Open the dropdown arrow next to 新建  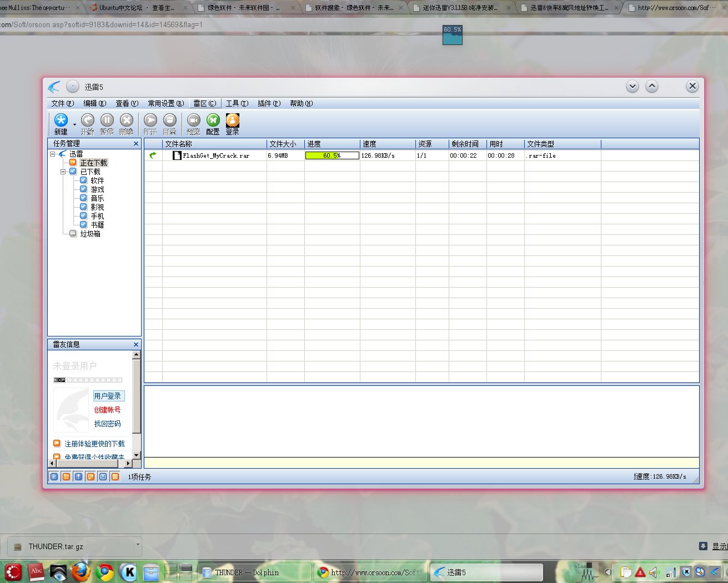74,124
